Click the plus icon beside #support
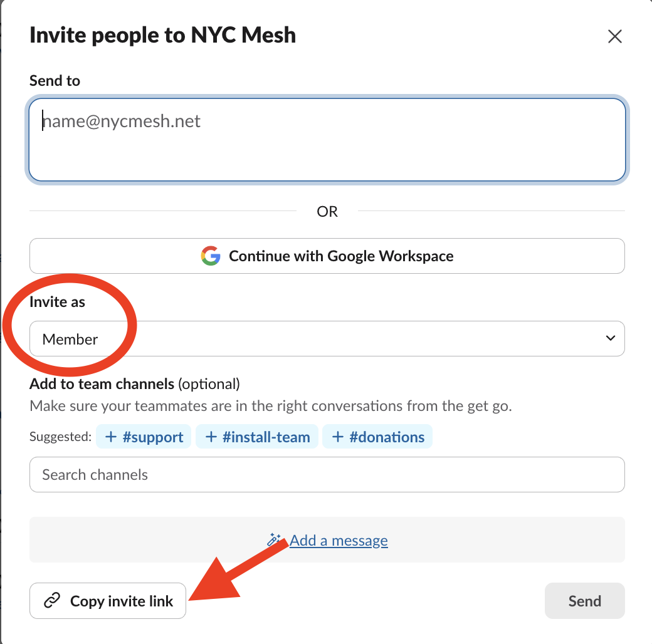Screen dimensions: 652x644 111,437
